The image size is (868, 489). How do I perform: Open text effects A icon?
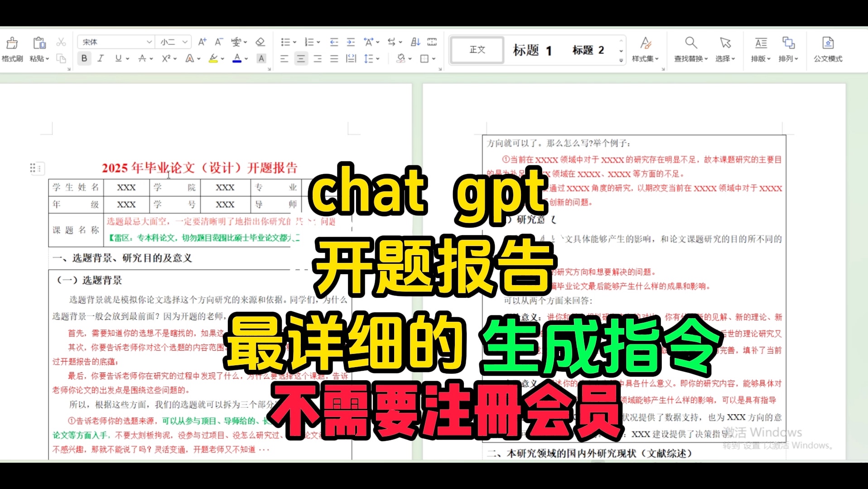190,58
